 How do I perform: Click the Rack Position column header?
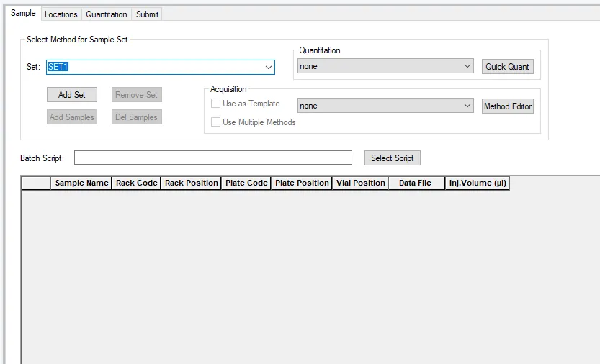tap(191, 183)
